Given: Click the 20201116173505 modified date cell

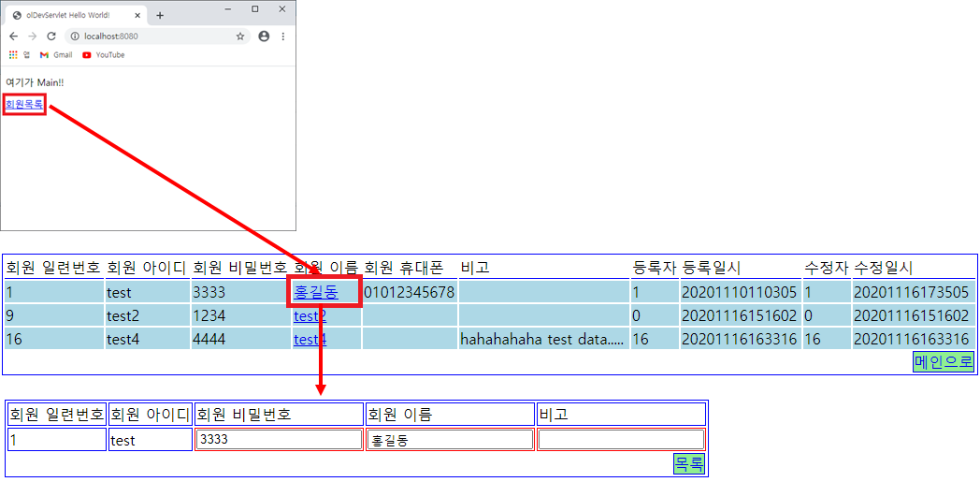Looking at the screenshot, I should click(x=913, y=292).
